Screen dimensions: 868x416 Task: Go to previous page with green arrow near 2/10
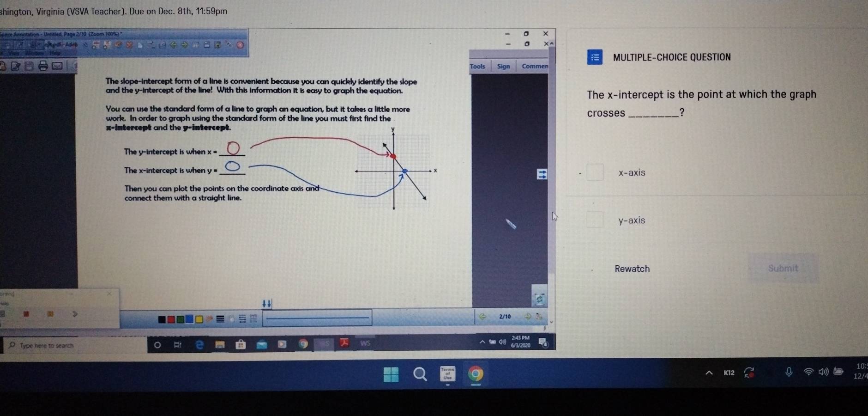click(483, 316)
